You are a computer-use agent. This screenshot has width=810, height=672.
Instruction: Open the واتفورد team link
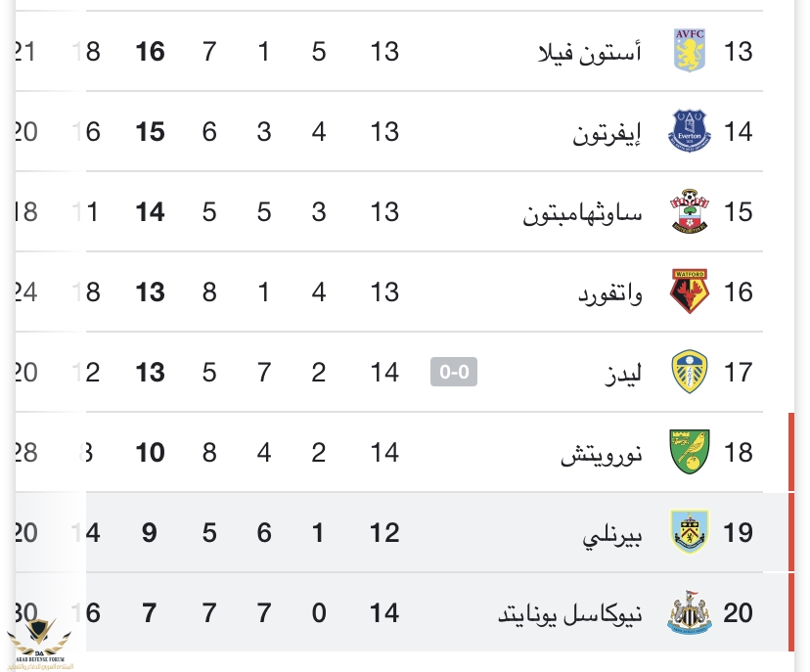click(608, 291)
